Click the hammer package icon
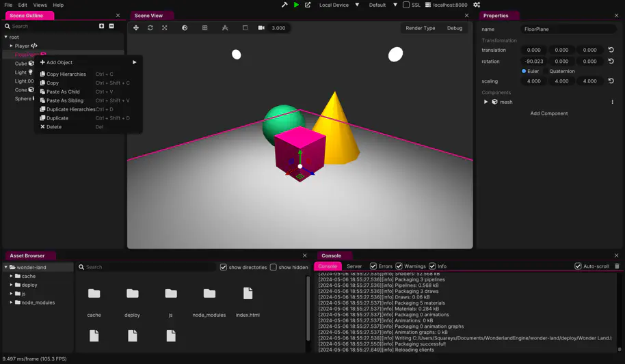Viewport: 625px width, 364px height. tap(284, 5)
